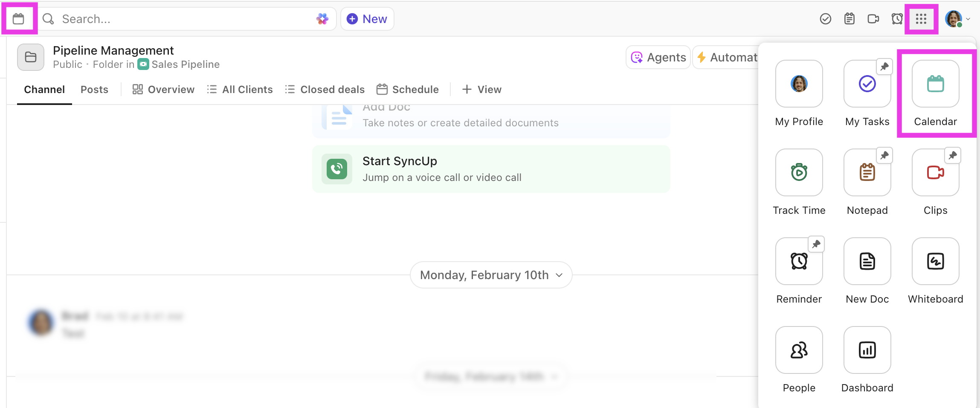Click the Start SyncUp card
The image size is (980, 408).
pyautogui.click(x=491, y=169)
